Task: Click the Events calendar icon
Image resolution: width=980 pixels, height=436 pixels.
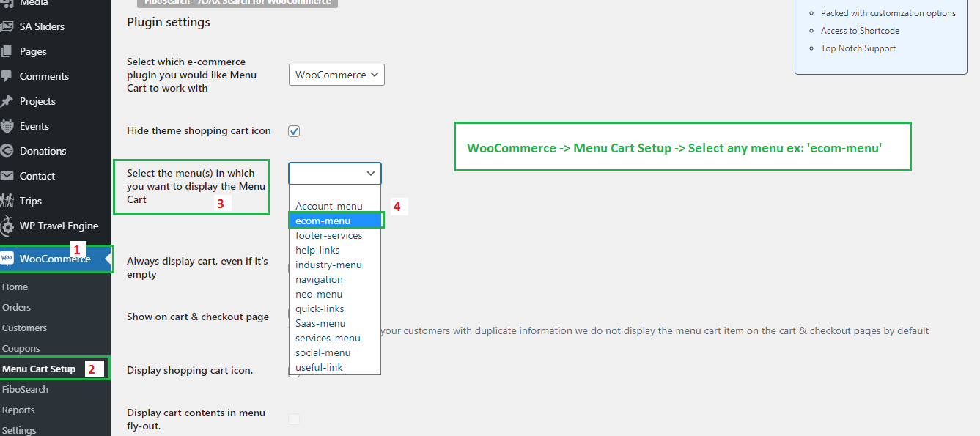Action: [x=7, y=126]
